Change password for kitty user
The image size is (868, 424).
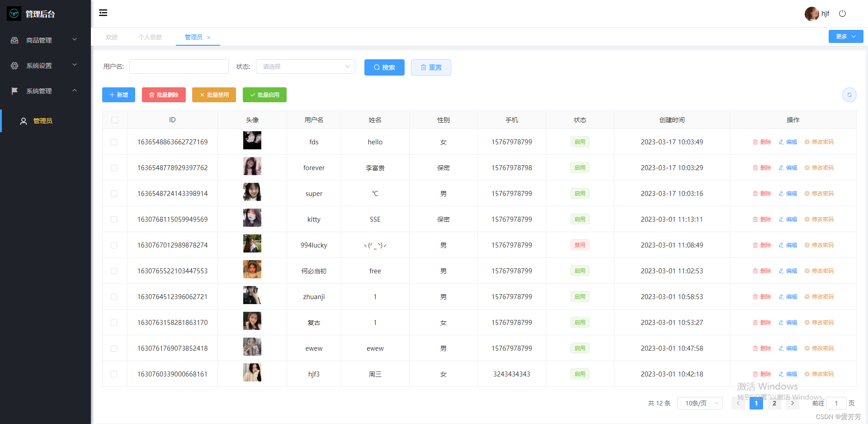tap(819, 219)
